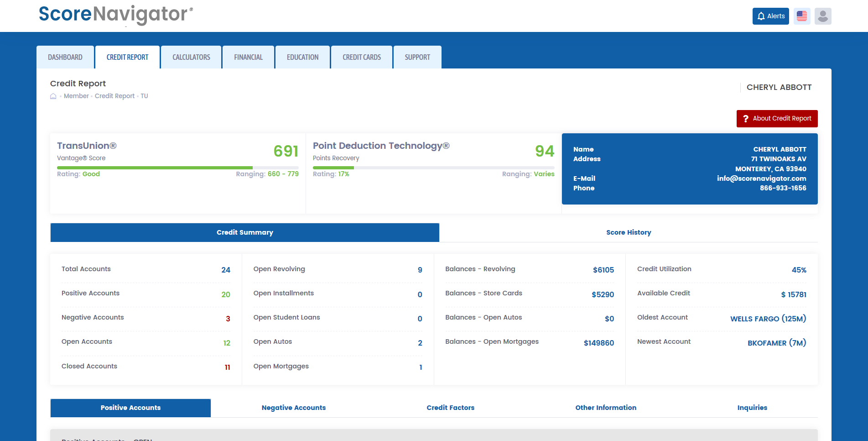Click the Open Installments label

284,293
